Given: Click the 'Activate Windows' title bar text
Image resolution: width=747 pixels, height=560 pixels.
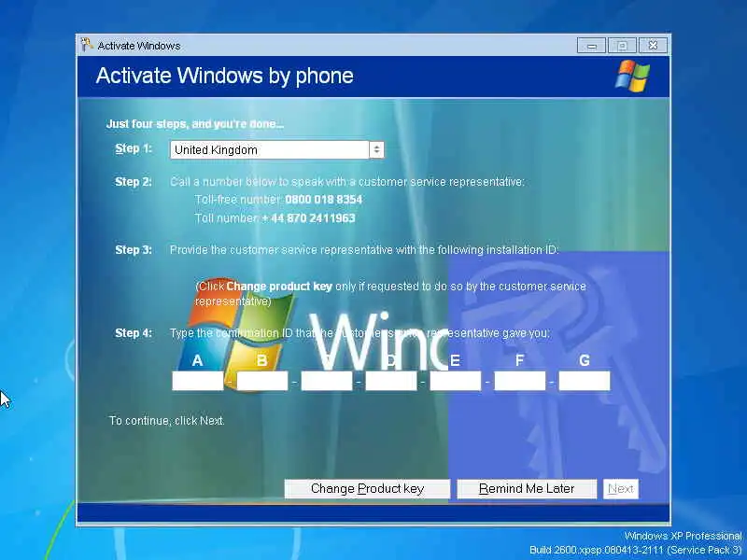Looking at the screenshot, I should click(139, 46).
